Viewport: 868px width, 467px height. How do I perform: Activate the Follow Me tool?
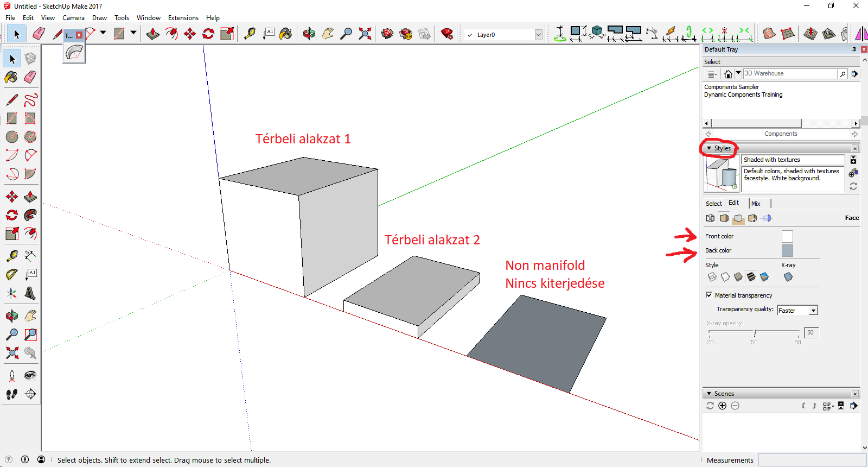(30, 215)
